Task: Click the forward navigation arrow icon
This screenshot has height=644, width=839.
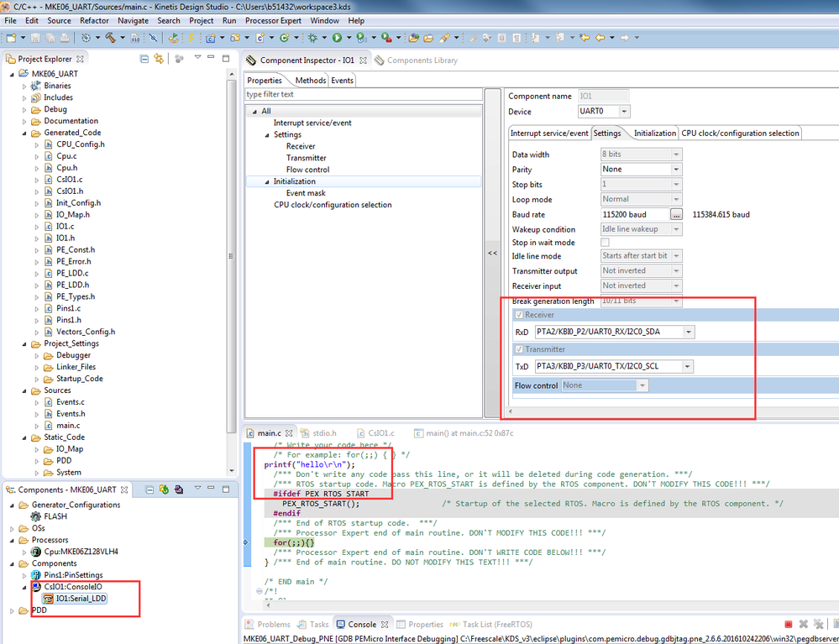Action: pyautogui.click(x=625, y=38)
